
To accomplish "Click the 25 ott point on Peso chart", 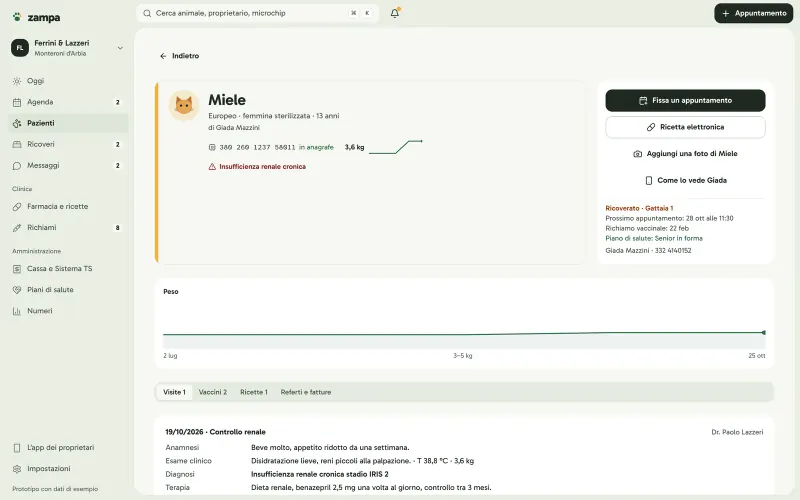I will coord(763,333).
